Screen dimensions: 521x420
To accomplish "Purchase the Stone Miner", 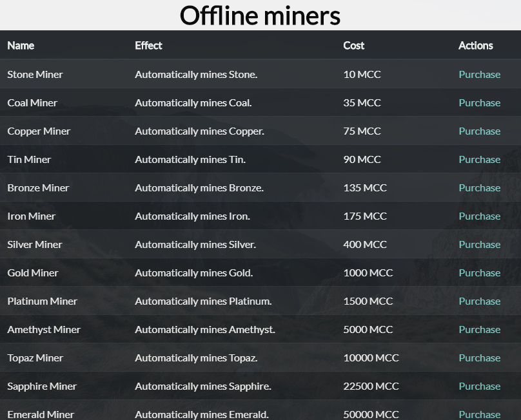I will pyautogui.click(x=480, y=74).
